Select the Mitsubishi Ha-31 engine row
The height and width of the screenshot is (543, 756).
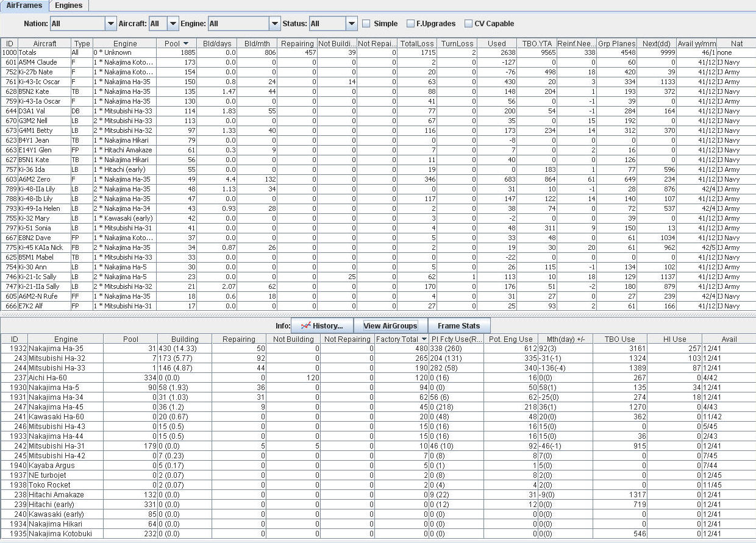pos(378,446)
